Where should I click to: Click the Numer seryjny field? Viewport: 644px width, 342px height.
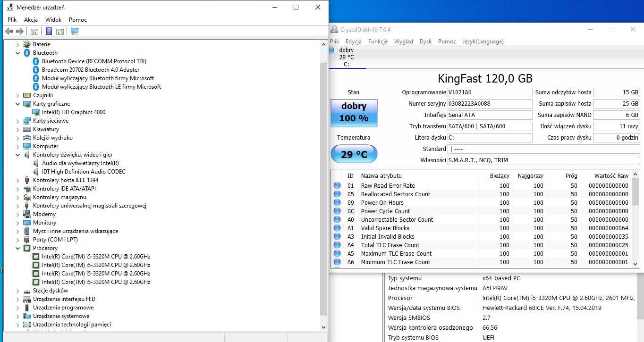(490, 104)
